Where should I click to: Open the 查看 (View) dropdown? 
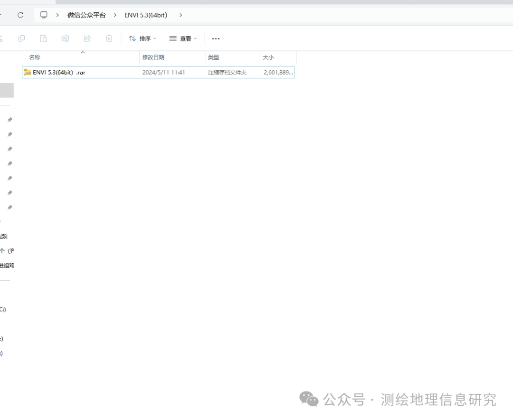coord(183,38)
